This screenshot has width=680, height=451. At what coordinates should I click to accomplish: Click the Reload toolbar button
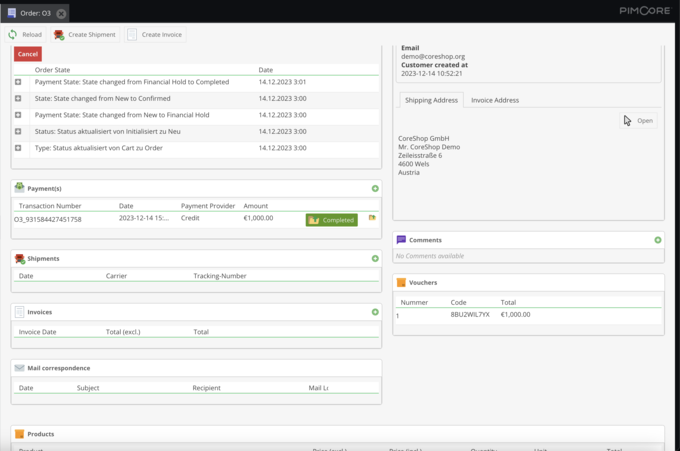(25, 35)
